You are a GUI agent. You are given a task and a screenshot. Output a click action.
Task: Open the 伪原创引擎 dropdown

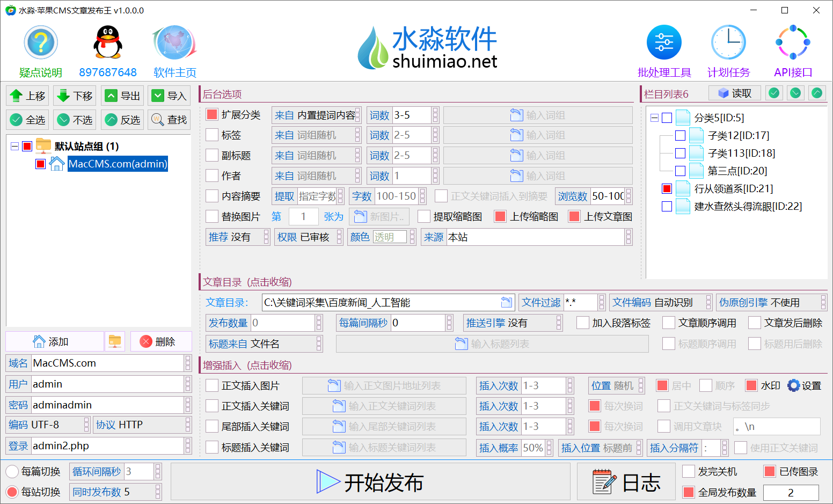[x=772, y=302]
